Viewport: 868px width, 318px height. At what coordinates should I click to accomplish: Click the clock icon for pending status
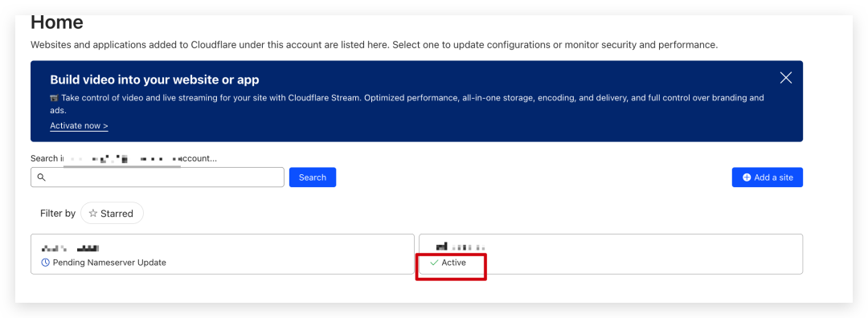(45, 263)
